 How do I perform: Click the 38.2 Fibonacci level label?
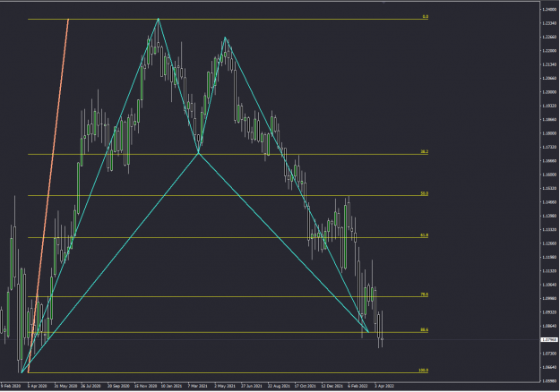tap(424, 152)
